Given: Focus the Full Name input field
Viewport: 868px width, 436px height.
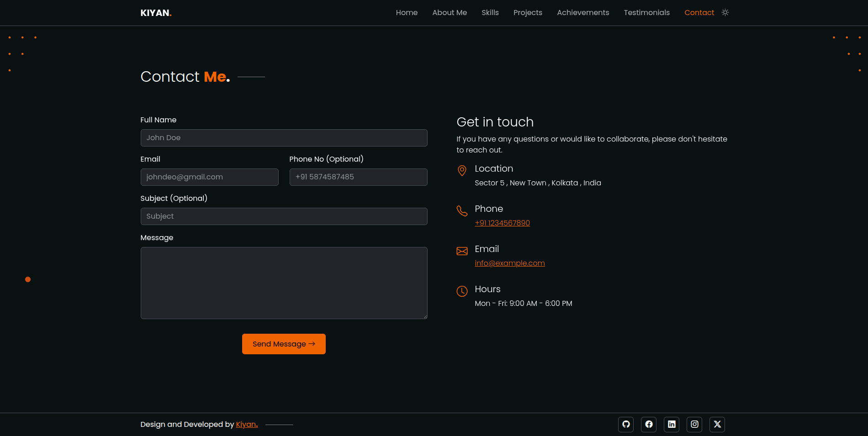Looking at the screenshot, I should [284, 138].
